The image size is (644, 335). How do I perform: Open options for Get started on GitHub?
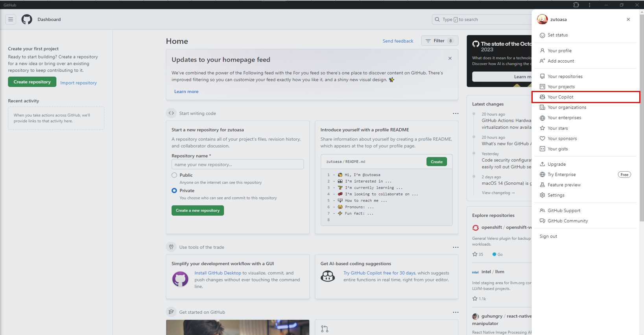coord(456,312)
